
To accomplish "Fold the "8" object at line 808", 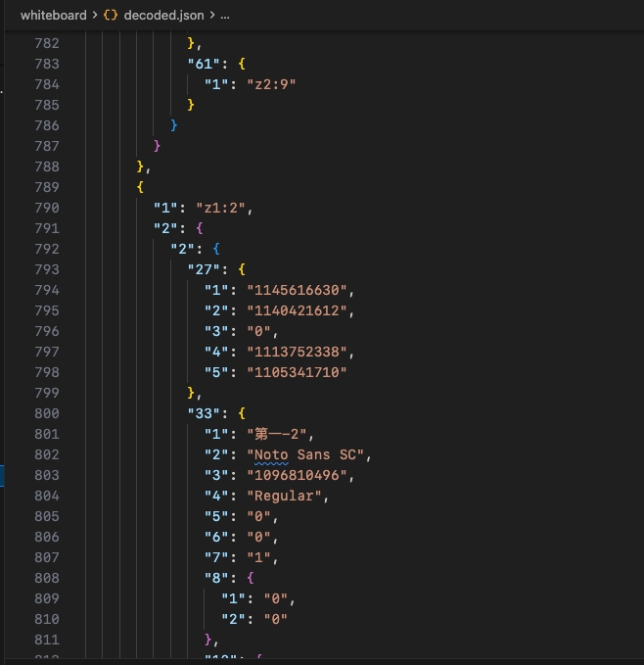I will pyautogui.click(x=72, y=578).
